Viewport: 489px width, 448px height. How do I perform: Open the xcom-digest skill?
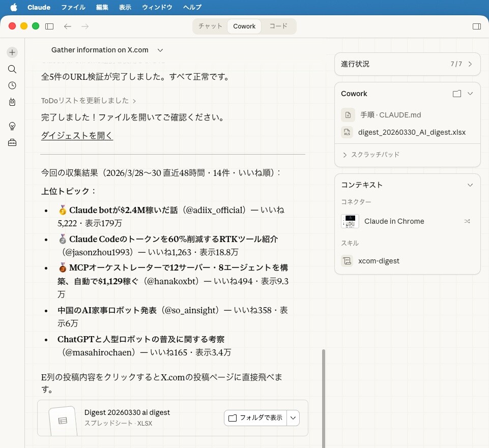coord(379,261)
